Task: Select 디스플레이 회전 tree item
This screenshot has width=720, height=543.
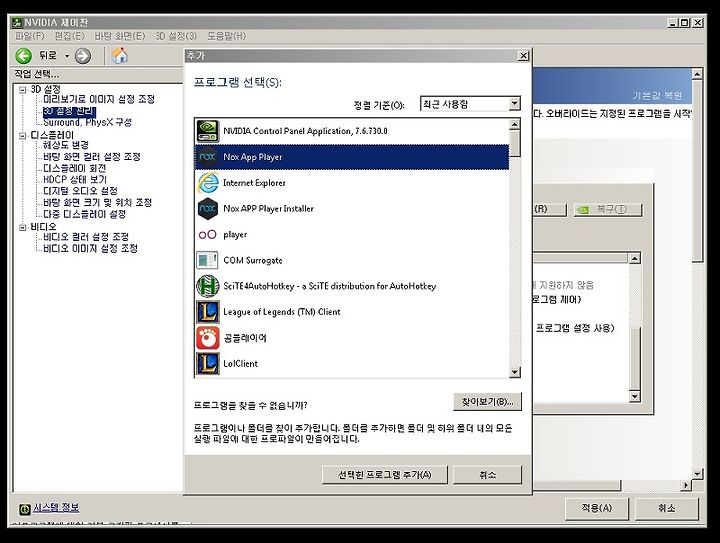Action: tap(74, 168)
